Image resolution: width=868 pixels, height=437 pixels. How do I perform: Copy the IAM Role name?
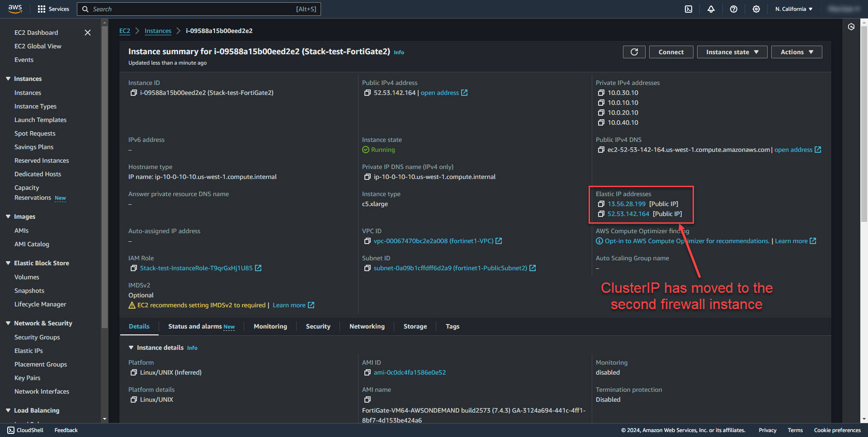[134, 268]
